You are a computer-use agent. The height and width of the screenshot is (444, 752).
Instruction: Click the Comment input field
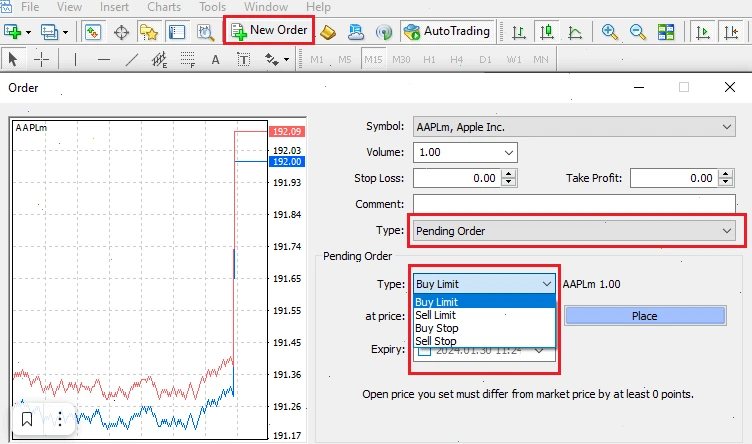point(573,204)
